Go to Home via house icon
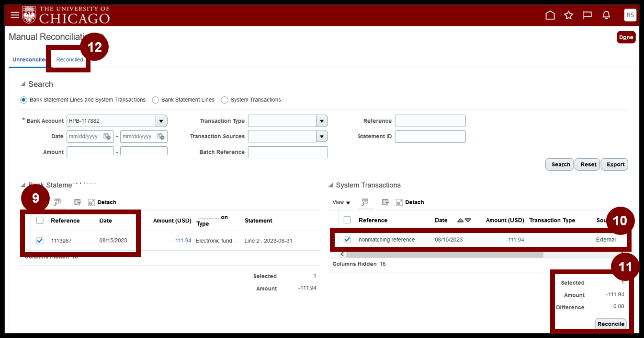Image resolution: width=644 pixels, height=338 pixels. click(550, 15)
